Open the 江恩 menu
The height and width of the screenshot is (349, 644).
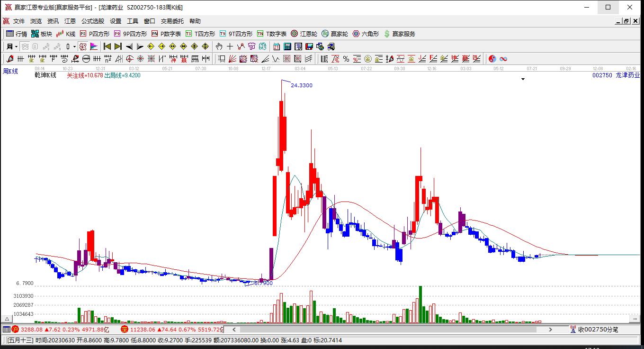coord(70,21)
